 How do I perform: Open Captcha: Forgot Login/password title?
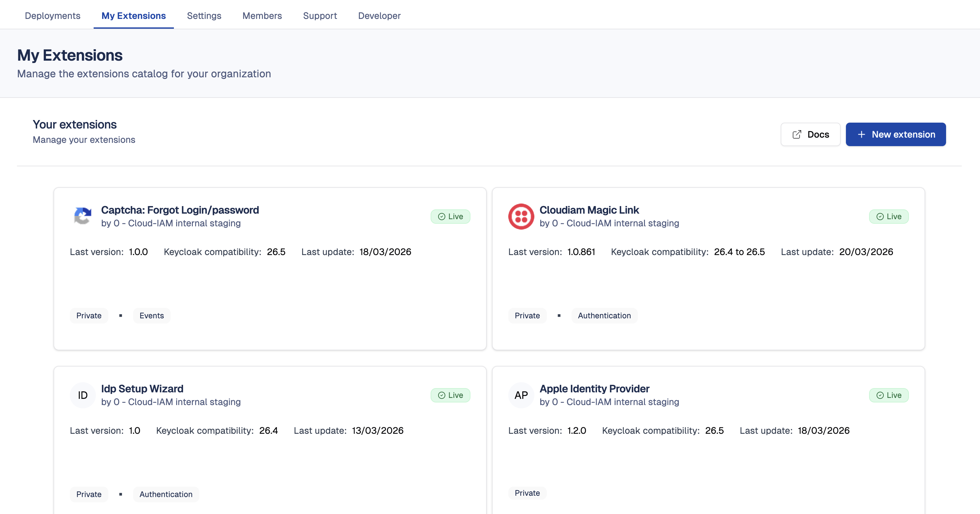(x=180, y=210)
